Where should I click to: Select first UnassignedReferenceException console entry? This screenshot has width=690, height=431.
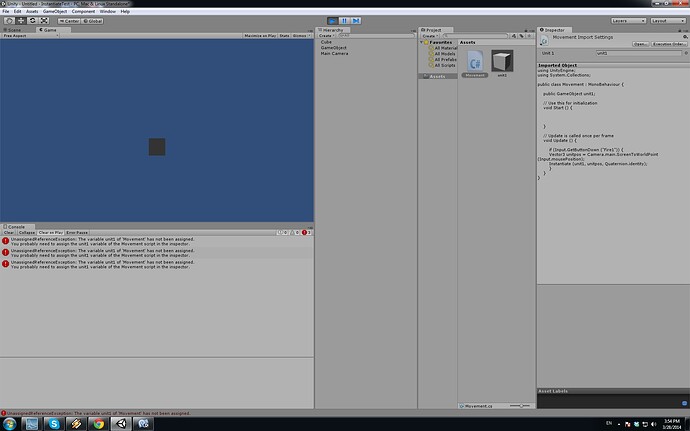(x=157, y=241)
